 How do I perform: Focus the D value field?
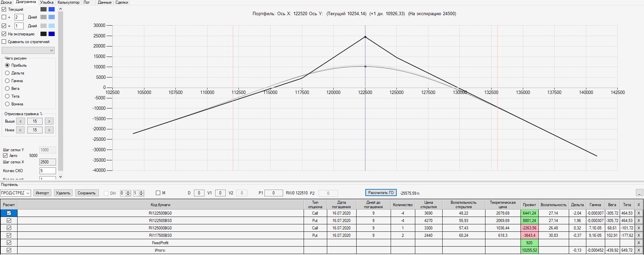(199, 193)
